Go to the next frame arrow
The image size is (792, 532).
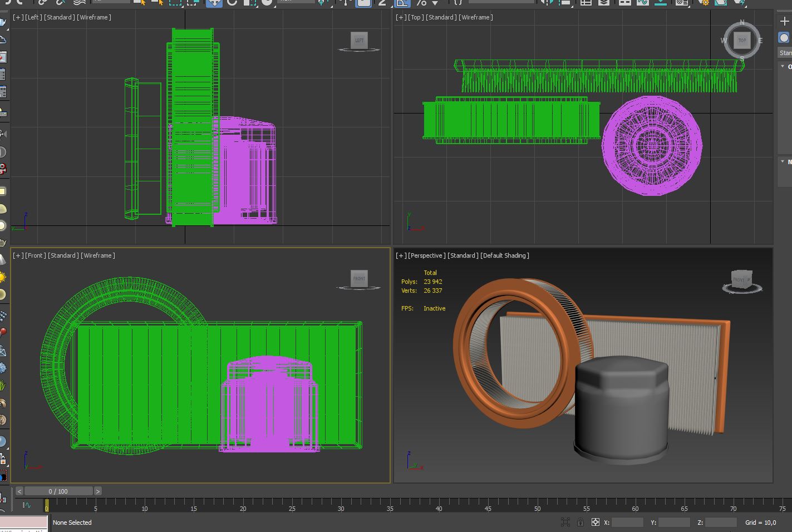click(x=98, y=491)
